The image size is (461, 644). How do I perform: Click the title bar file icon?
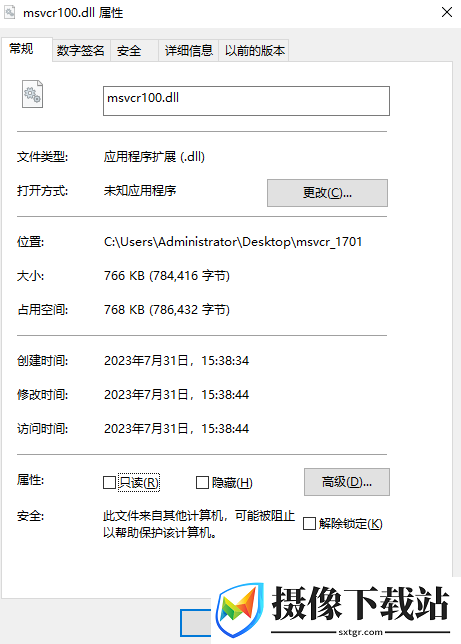(10, 12)
